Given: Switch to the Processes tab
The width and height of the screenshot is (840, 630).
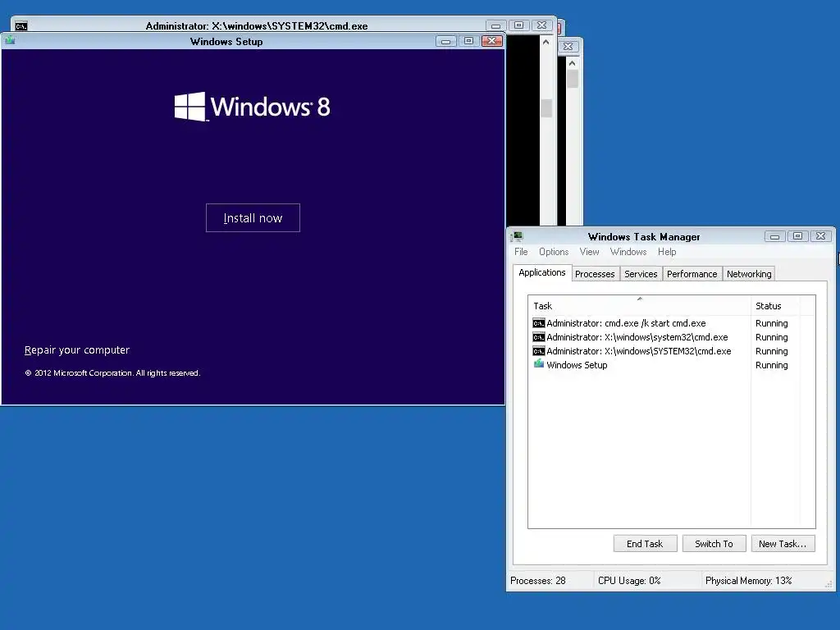Looking at the screenshot, I should [x=595, y=274].
